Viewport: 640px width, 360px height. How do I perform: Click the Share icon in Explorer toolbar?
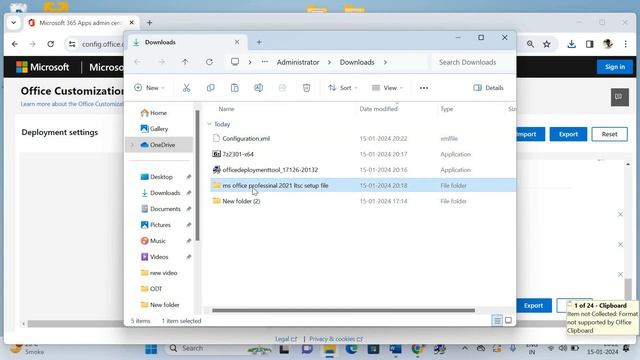point(282,88)
